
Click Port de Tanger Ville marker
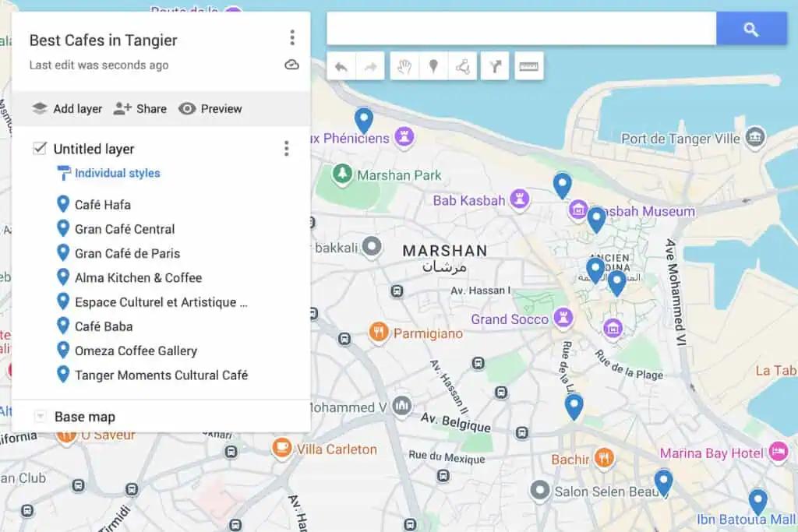click(x=755, y=137)
